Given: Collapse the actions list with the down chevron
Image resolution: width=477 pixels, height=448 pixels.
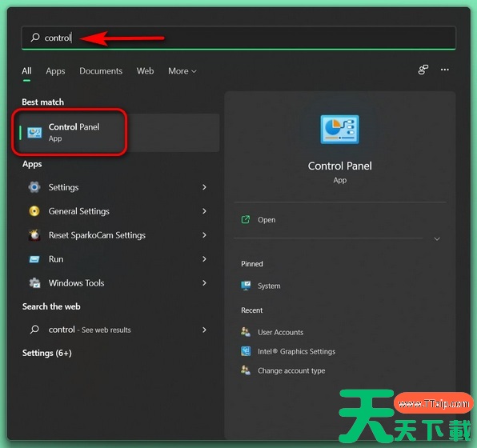Looking at the screenshot, I should tap(437, 238).
